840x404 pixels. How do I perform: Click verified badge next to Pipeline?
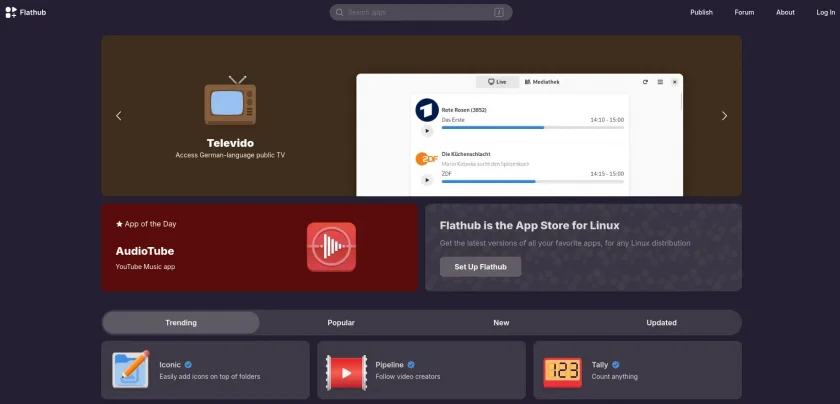[411, 365]
